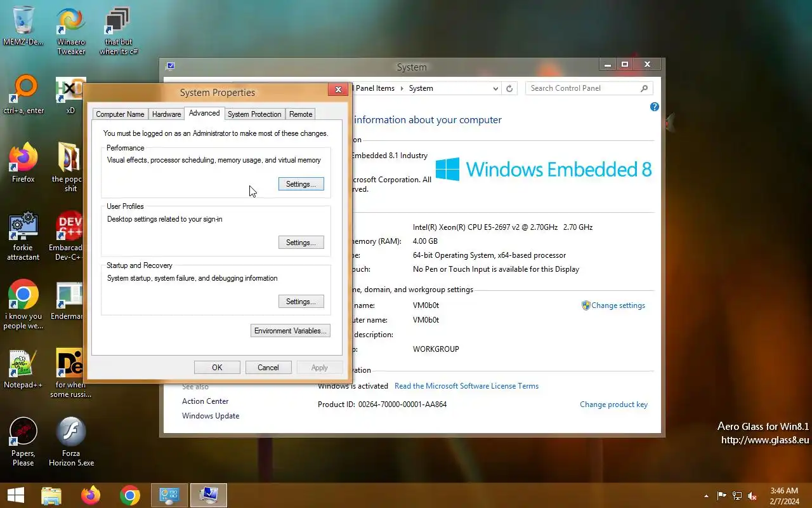Screen dimensions: 812x508
Task: Select the Enderman desktop icon
Action: point(69,300)
